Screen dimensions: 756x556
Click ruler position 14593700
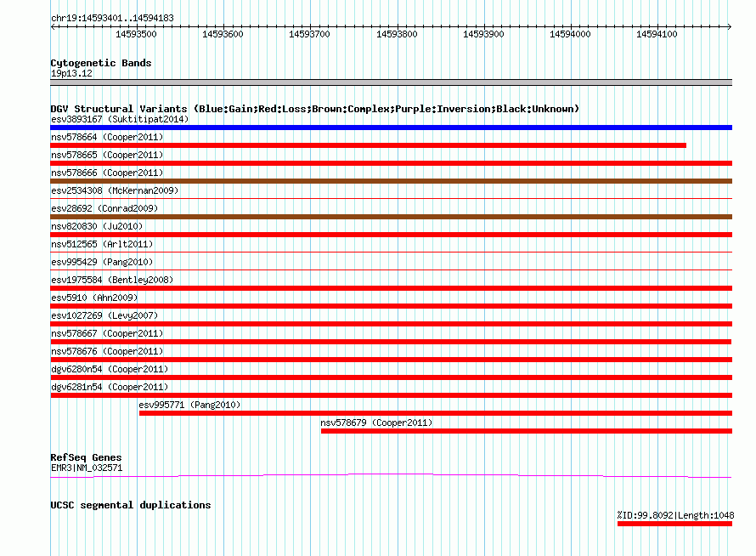tap(309, 34)
